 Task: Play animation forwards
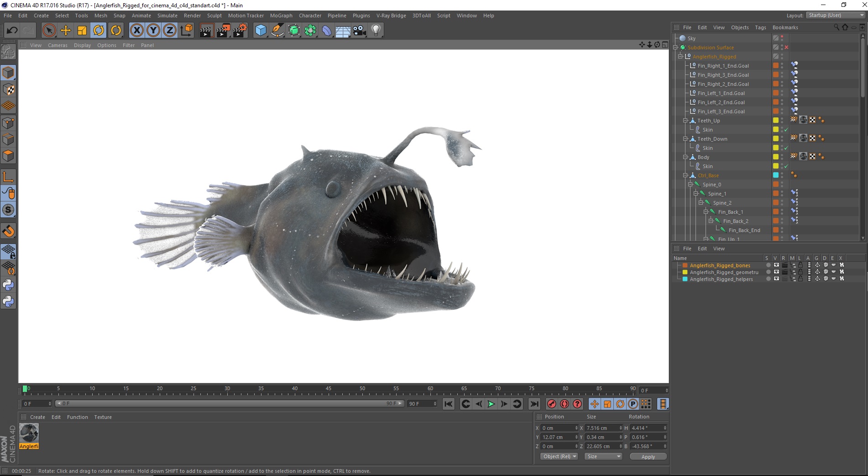491,404
